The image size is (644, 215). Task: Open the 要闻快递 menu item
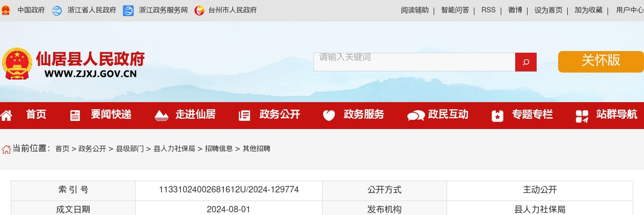coord(111,114)
